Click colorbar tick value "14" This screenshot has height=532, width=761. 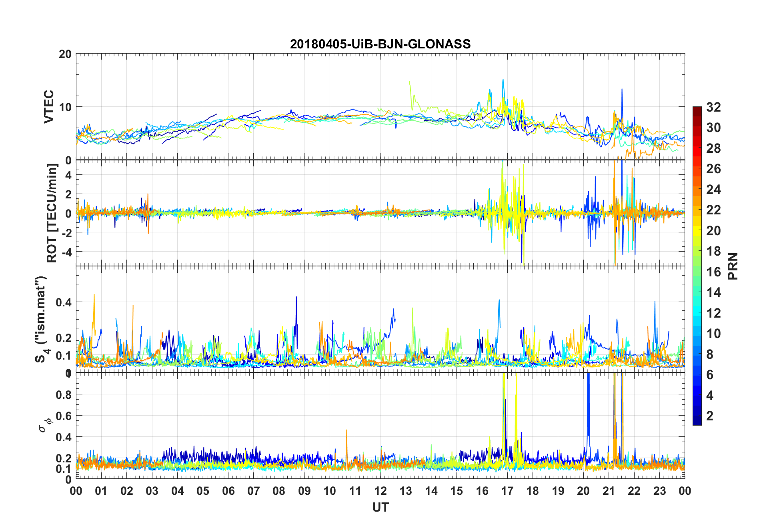[x=713, y=292]
